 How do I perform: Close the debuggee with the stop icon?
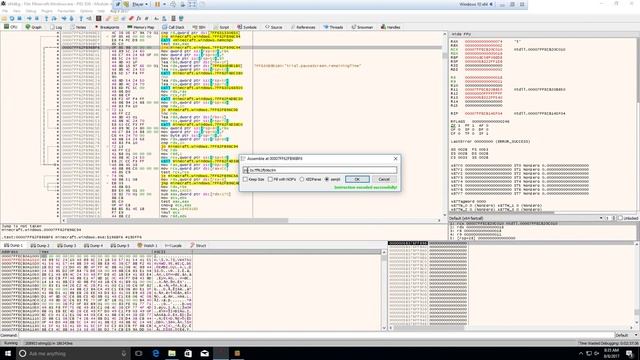19,18
